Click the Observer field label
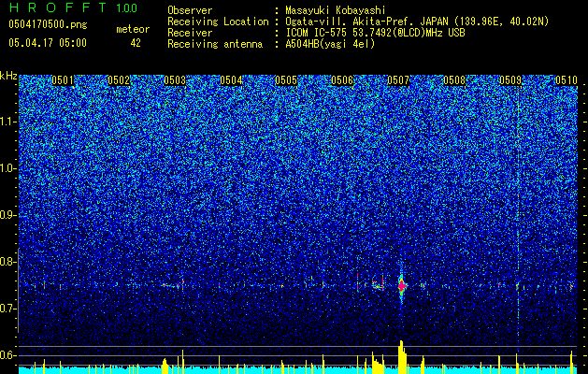This screenshot has height=374, width=588. [190, 10]
